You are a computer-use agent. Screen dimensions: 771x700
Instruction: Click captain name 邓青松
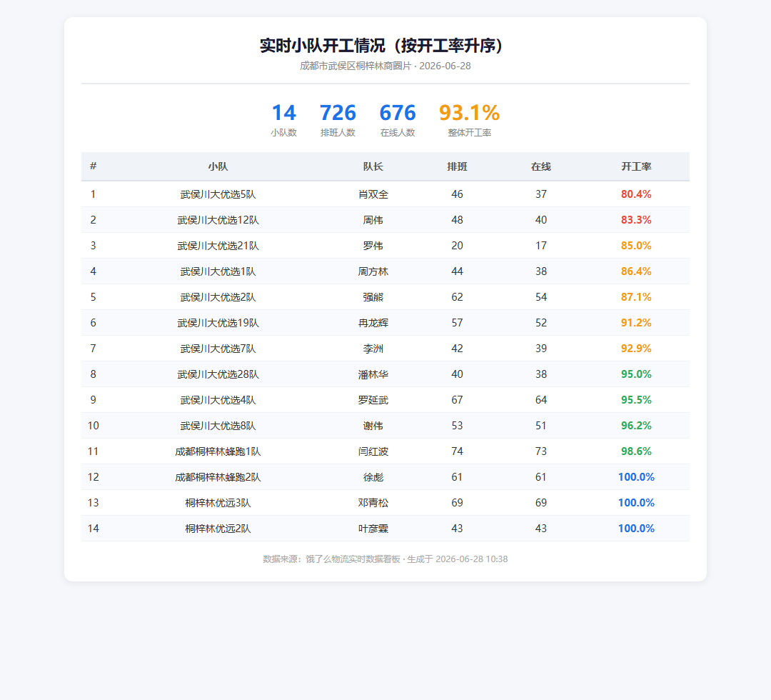click(373, 503)
